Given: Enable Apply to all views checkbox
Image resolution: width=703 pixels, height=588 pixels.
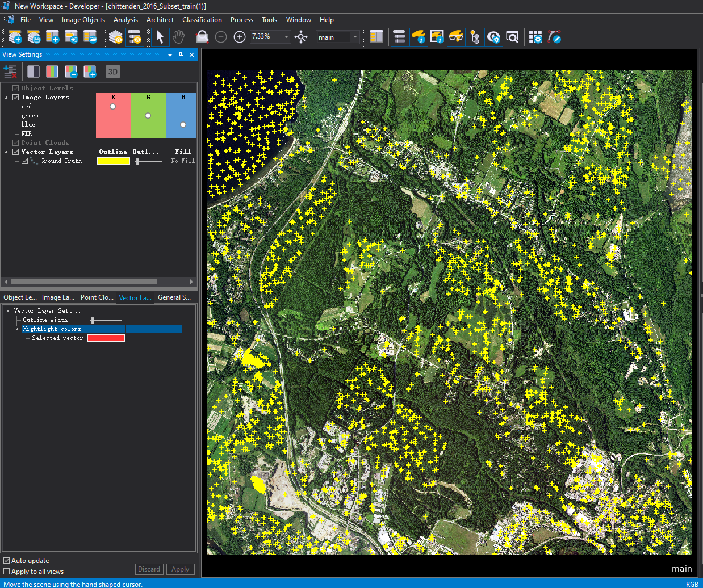Looking at the screenshot, I should [x=7, y=572].
